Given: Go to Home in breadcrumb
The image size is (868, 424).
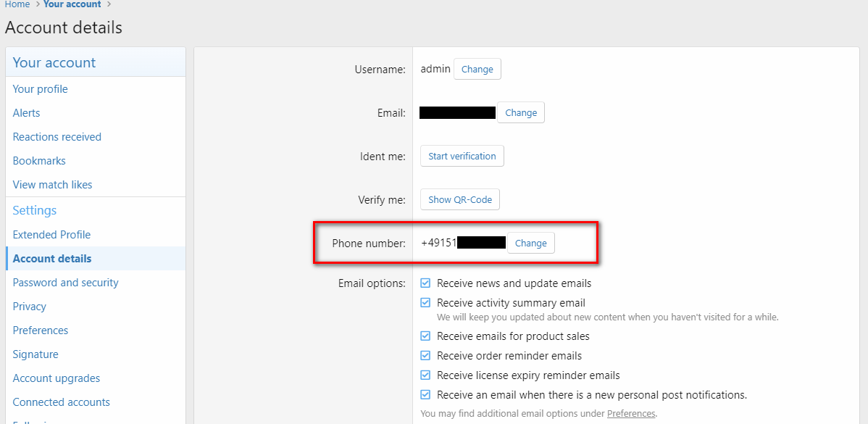Looking at the screenshot, I should click(x=17, y=4).
